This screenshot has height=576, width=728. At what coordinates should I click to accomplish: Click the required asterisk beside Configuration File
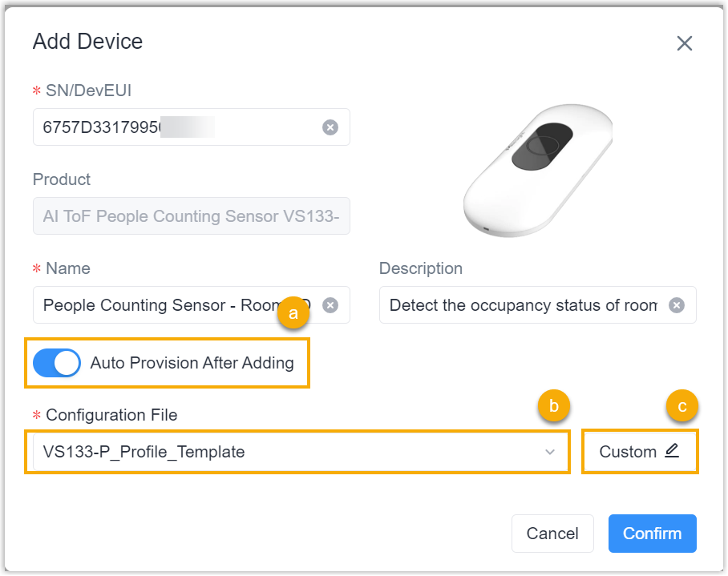coord(36,415)
